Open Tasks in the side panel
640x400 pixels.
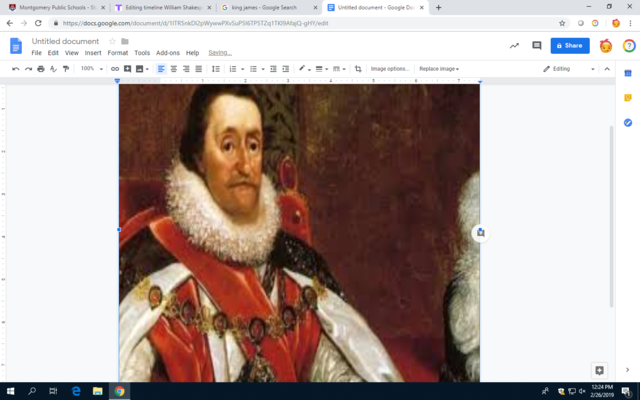click(x=628, y=122)
